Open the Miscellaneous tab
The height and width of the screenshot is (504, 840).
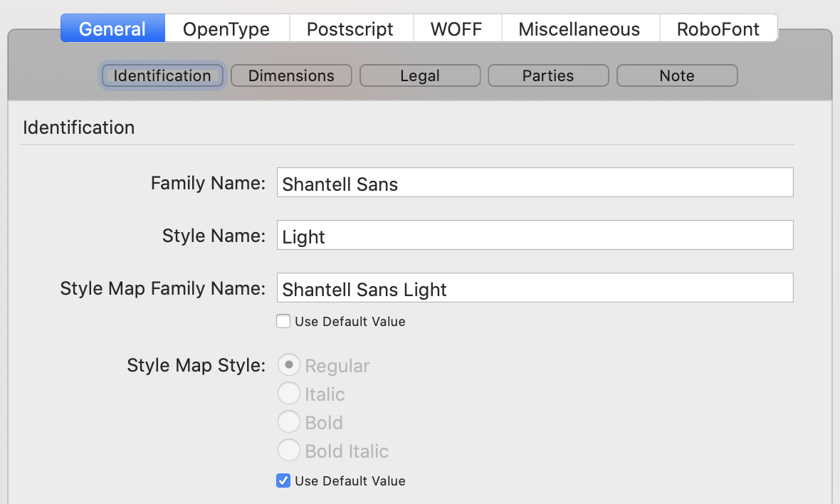(579, 28)
